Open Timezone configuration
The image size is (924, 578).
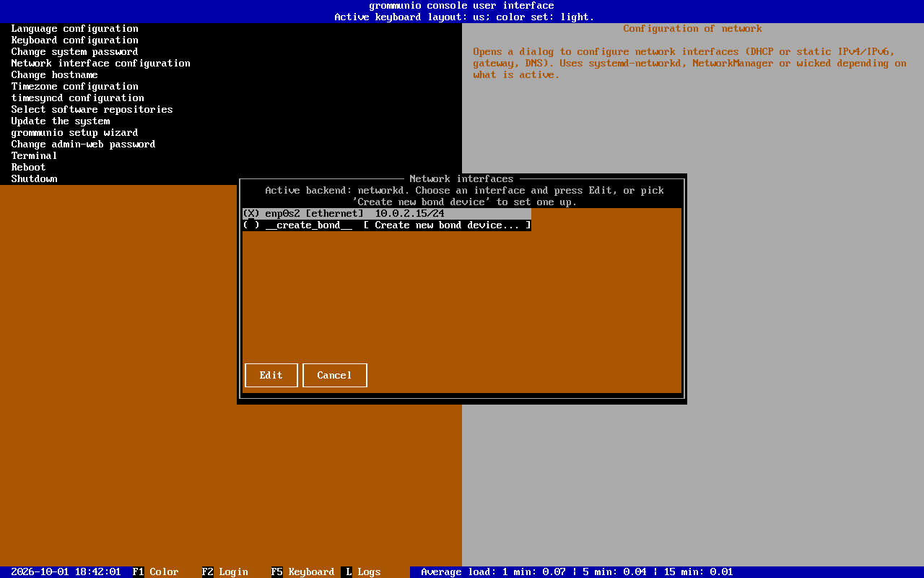[75, 87]
